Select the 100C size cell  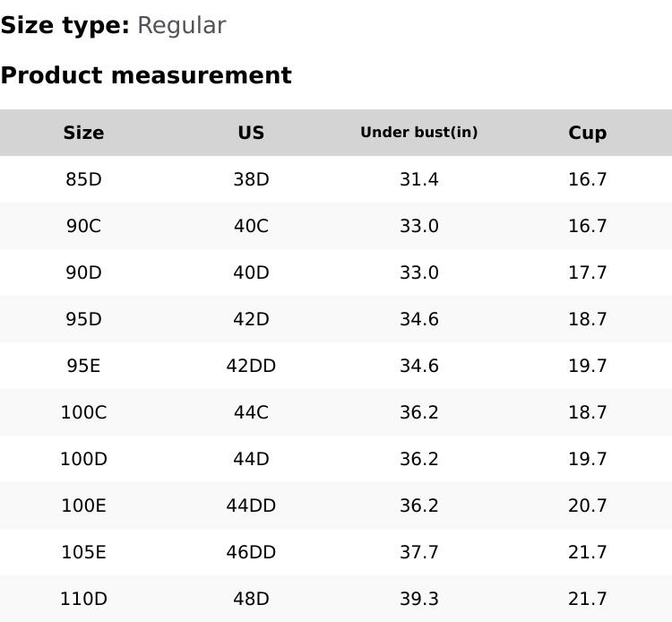pos(83,412)
